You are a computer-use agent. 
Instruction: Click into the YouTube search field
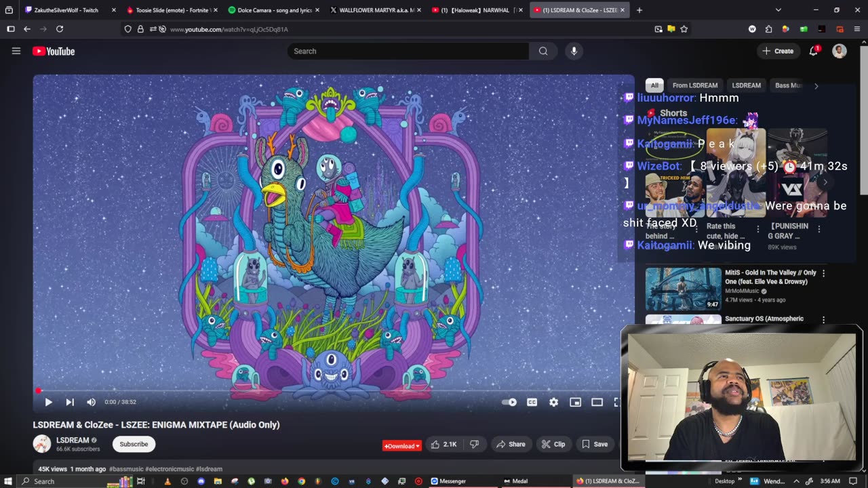click(x=408, y=51)
